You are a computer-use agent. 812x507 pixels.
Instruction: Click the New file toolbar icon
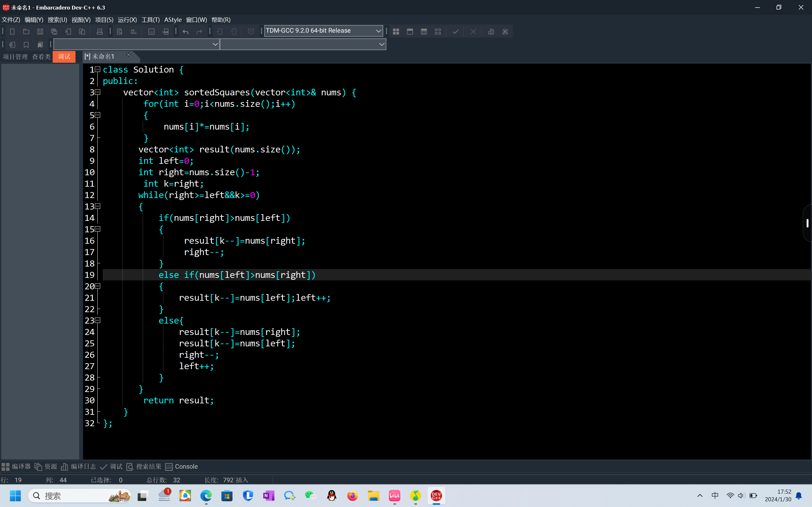coord(12,31)
